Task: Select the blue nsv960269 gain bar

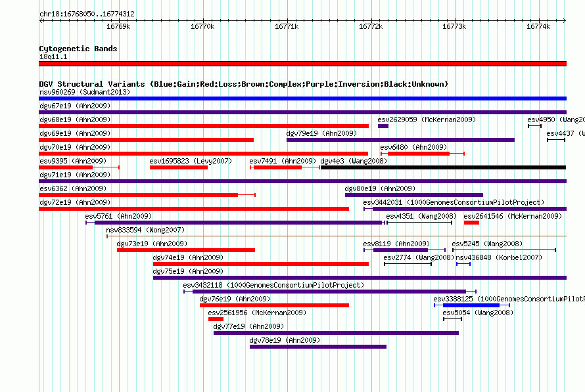Action: tap(302, 98)
